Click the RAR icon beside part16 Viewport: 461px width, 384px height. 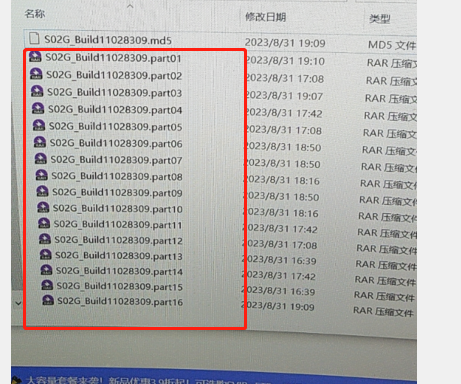pos(48,300)
